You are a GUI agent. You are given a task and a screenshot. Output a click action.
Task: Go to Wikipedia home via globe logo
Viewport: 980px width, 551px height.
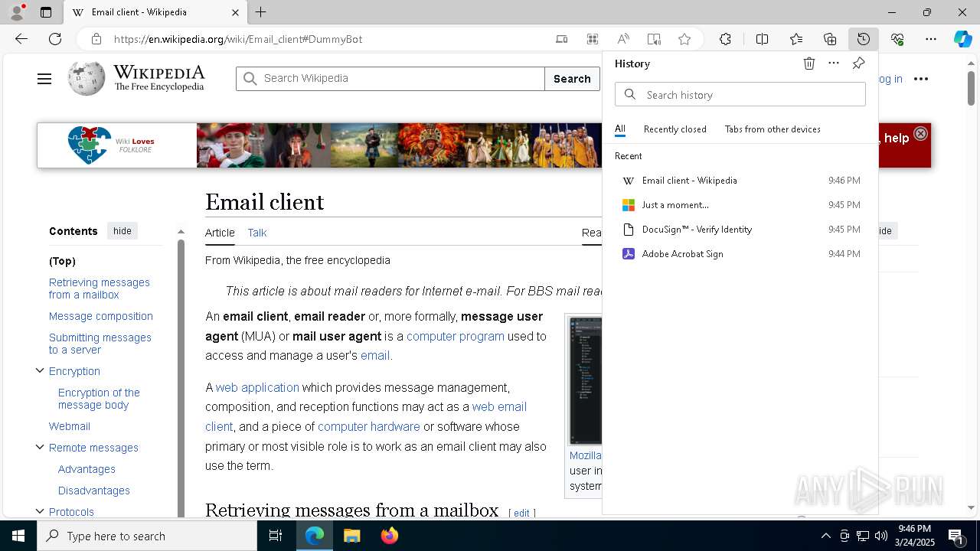[87, 78]
